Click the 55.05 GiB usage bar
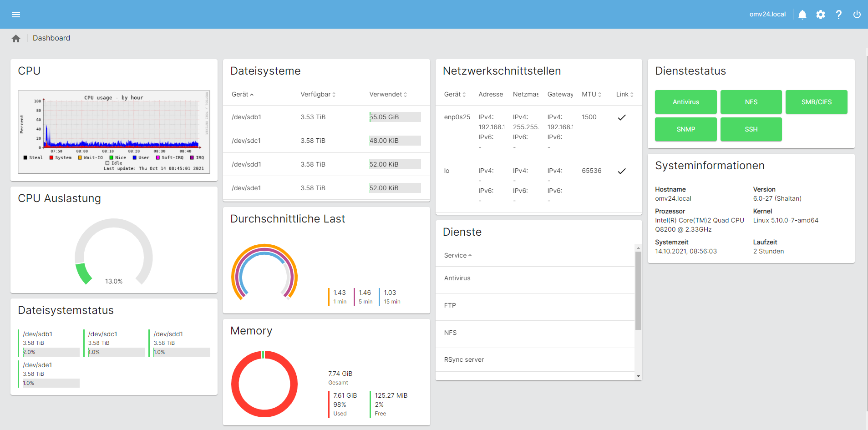 395,117
